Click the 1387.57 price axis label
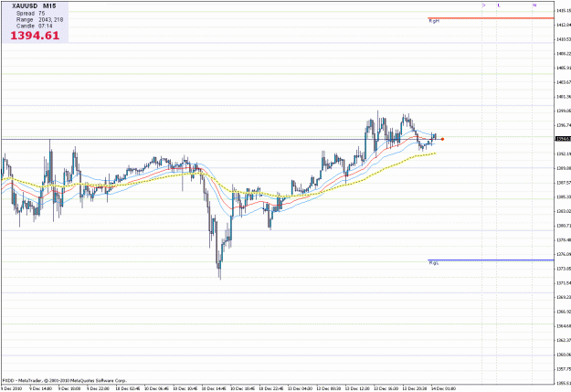 click(x=564, y=183)
